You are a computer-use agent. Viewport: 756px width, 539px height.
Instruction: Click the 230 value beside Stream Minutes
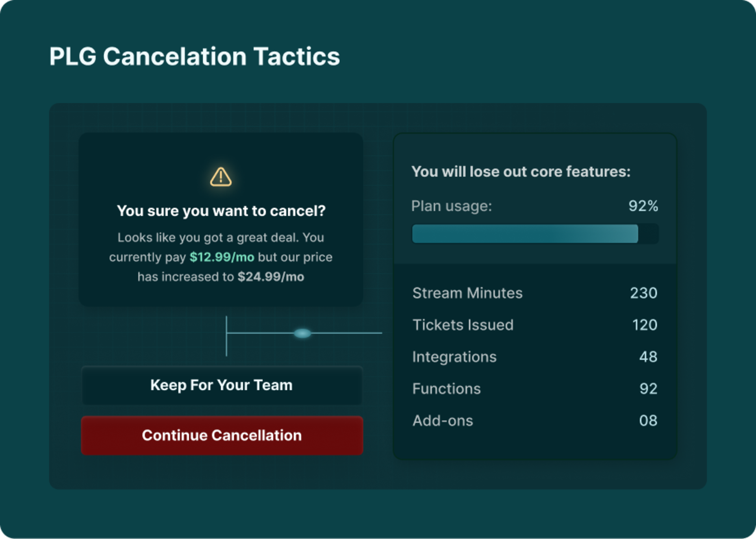pyautogui.click(x=645, y=293)
